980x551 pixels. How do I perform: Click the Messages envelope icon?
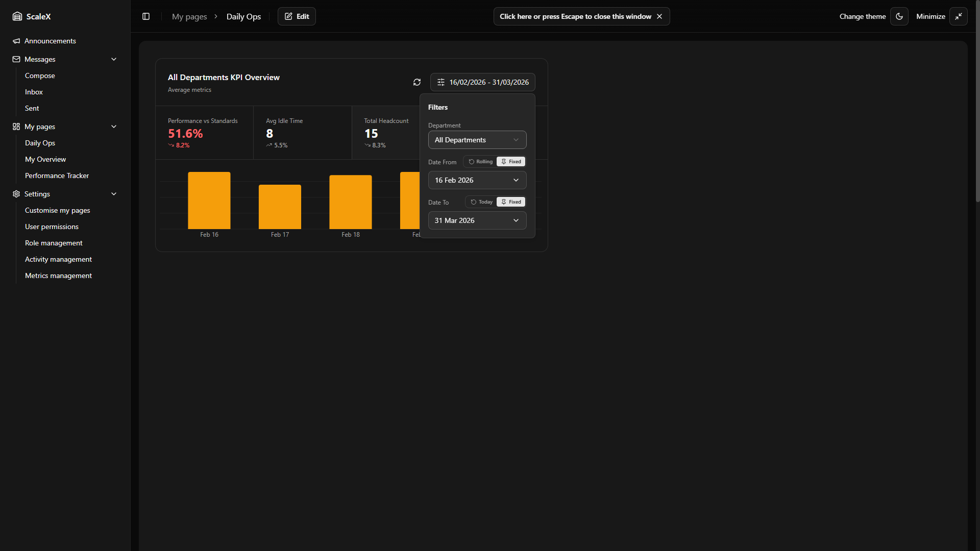tap(16, 59)
